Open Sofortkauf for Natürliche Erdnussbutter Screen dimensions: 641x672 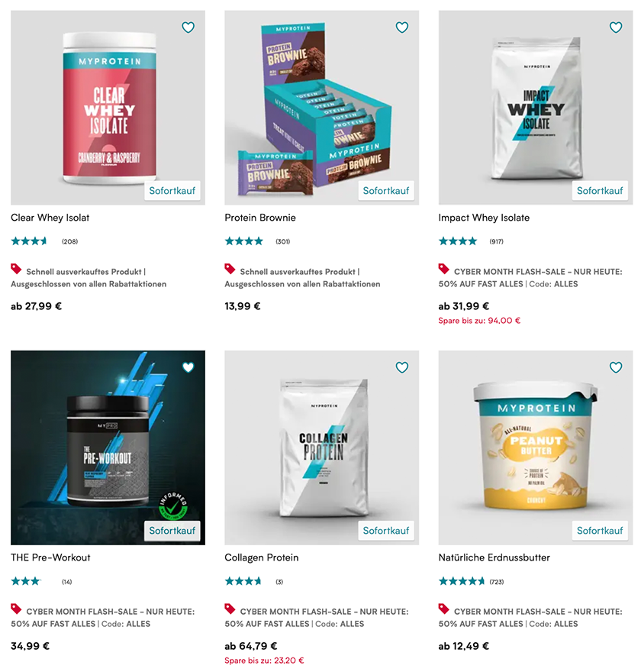pos(600,531)
